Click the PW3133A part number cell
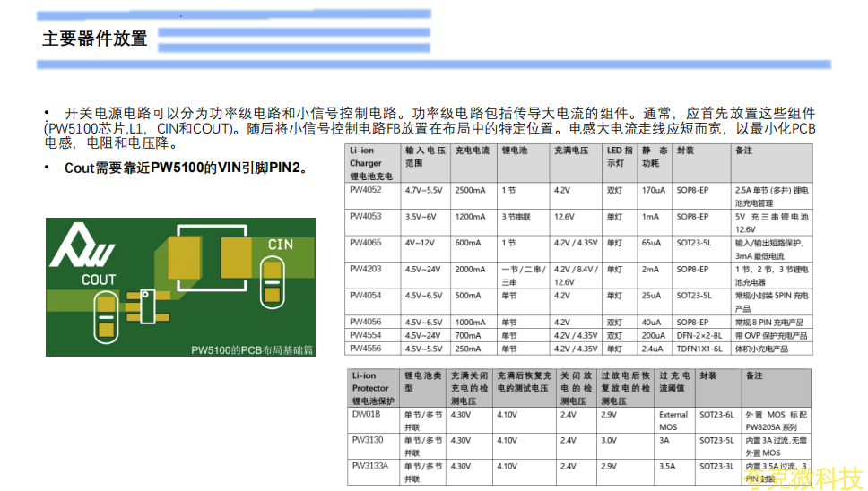This screenshot has height=491, width=868. point(369,466)
